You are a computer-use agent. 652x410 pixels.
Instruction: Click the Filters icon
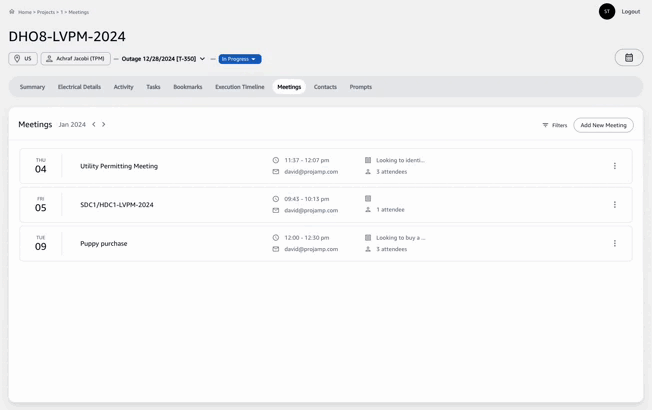point(545,126)
